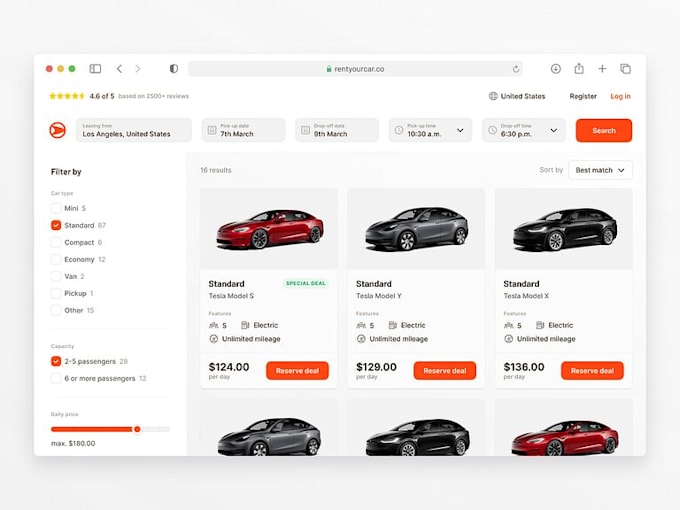Open the black Tesla Model X thumbnail
The width and height of the screenshot is (680, 510).
tap(564, 229)
